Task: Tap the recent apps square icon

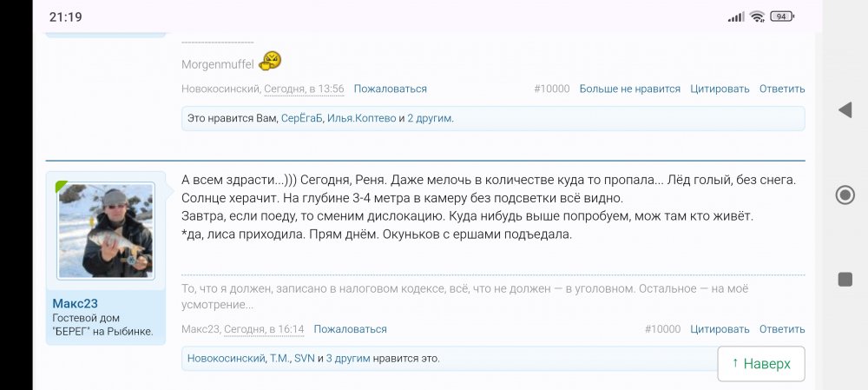Action: pyautogui.click(x=845, y=279)
